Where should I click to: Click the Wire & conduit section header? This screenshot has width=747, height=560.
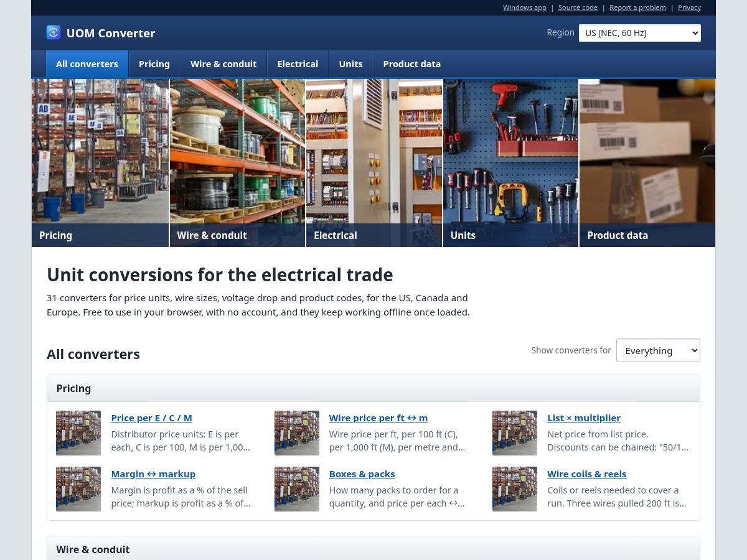click(x=374, y=549)
